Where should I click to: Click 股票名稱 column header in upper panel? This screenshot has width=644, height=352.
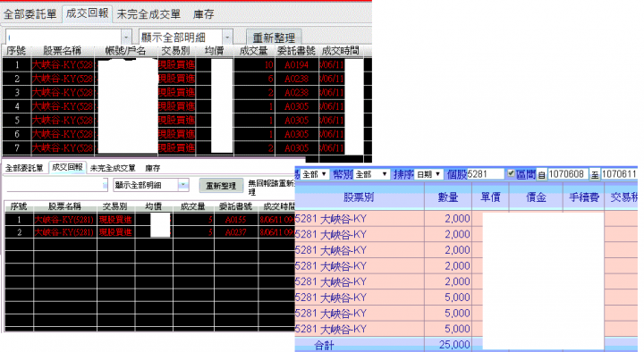pyautogui.click(x=63, y=51)
